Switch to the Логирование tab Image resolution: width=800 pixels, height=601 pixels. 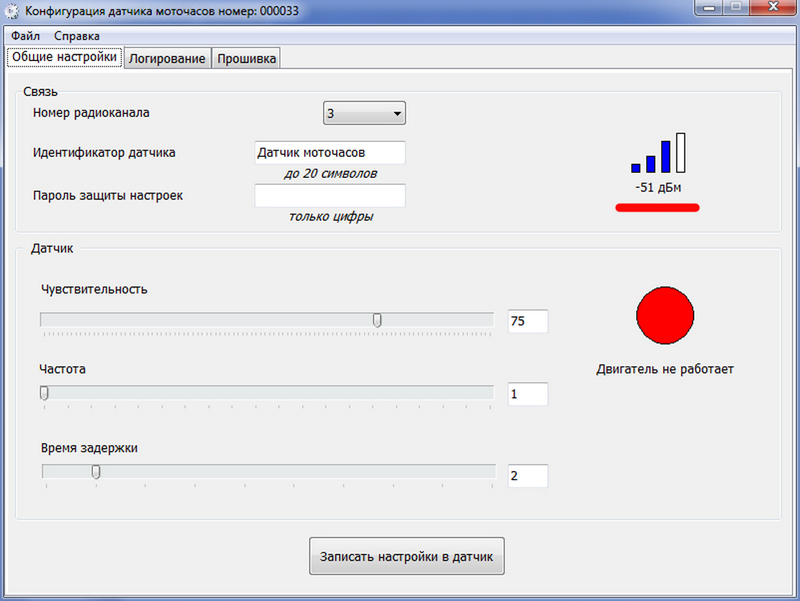pos(167,59)
